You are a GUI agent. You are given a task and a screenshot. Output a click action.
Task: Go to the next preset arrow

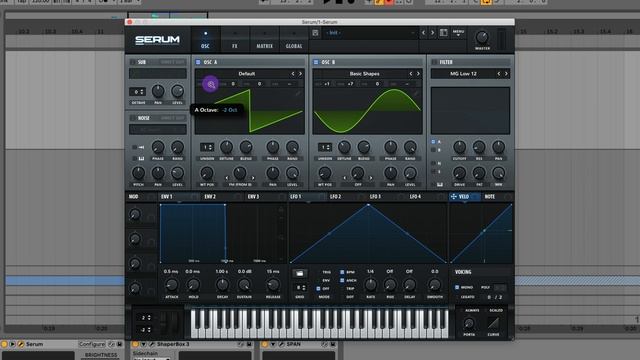pos(432,33)
